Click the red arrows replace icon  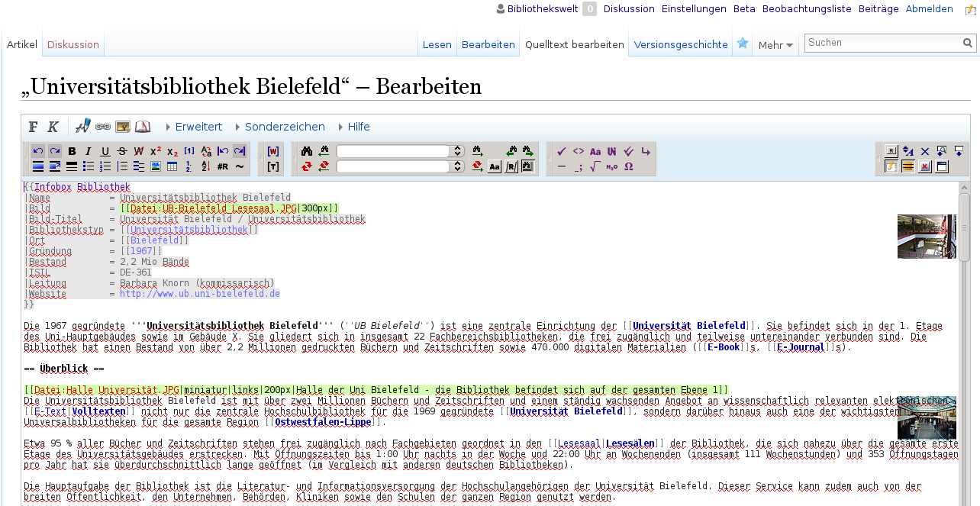click(307, 166)
